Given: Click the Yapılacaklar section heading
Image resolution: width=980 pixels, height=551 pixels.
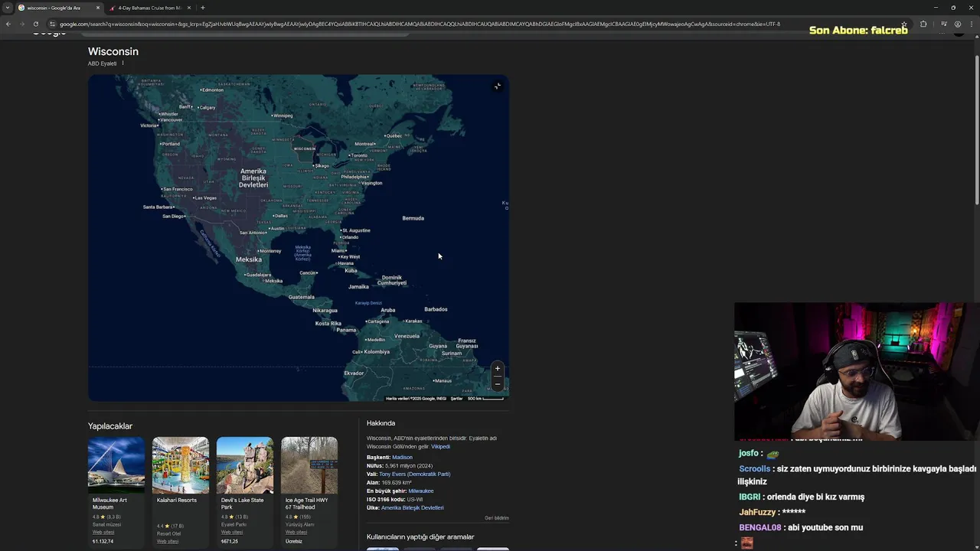Looking at the screenshot, I should (110, 426).
